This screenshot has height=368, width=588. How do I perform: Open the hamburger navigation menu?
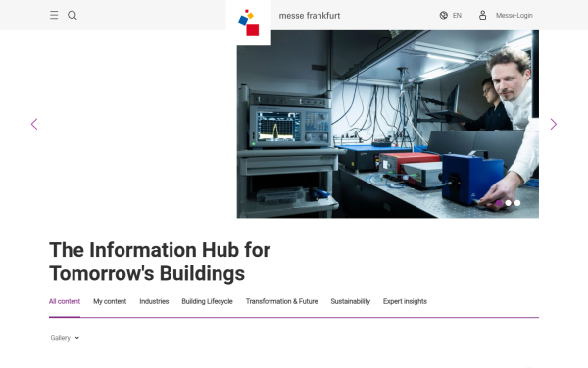pos(54,15)
